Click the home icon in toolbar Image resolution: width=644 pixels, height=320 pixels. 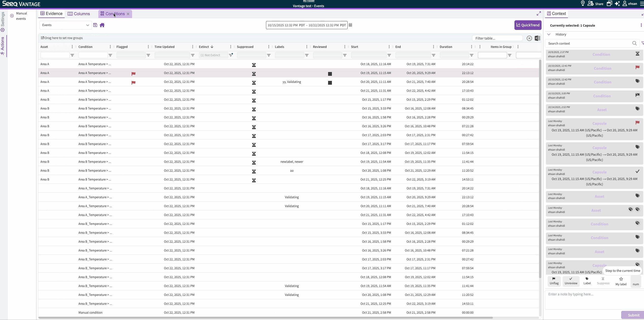[x=102, y=25]
